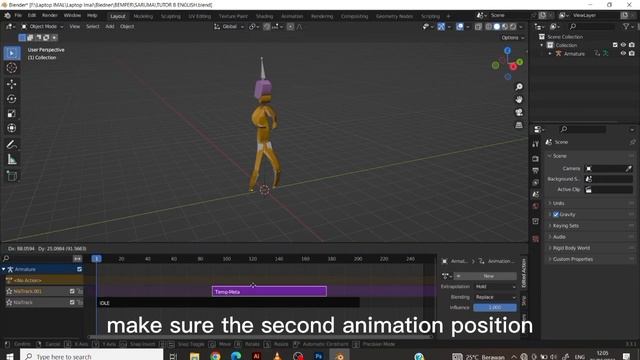The height and width of the screenshot is (360, 640).
Task: Enable the Gravity checkbox
Action: [x=556, y=214]
